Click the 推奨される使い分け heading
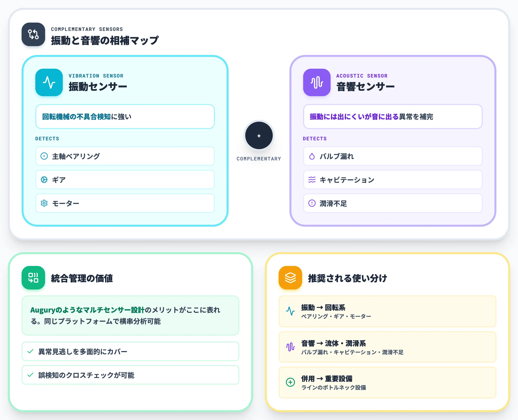 click(x=348, y=278)
